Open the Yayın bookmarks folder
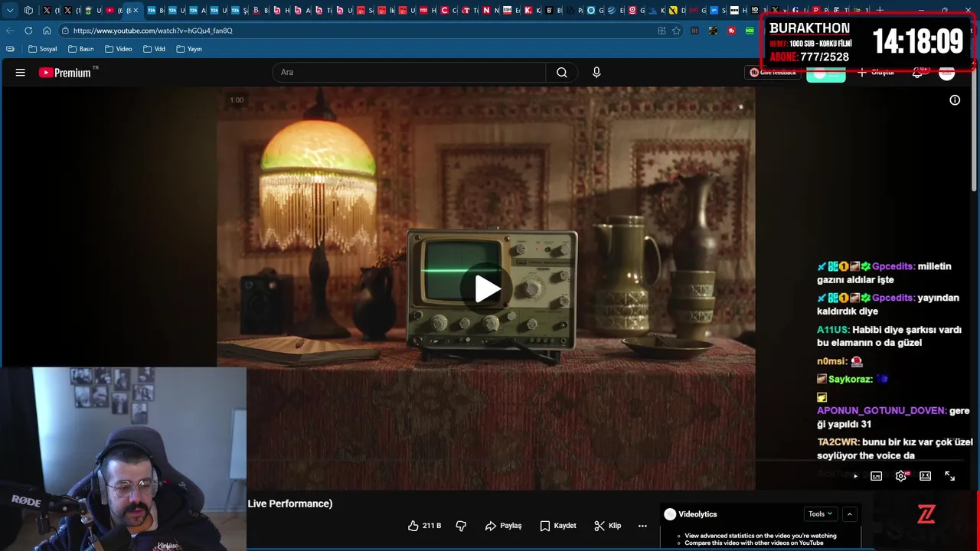This screenshot has width=980, height=551. [x=189, y=49]
